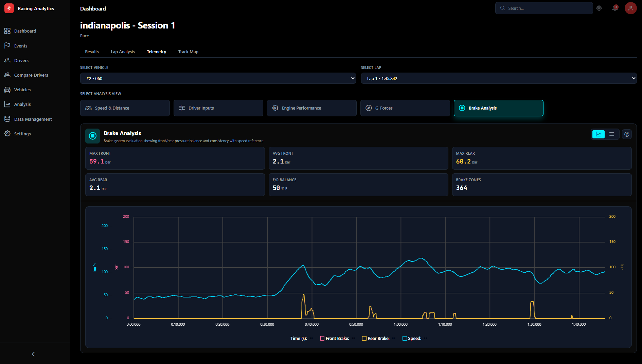Choose the Speed & Distance analysis view

click(125, 108)
